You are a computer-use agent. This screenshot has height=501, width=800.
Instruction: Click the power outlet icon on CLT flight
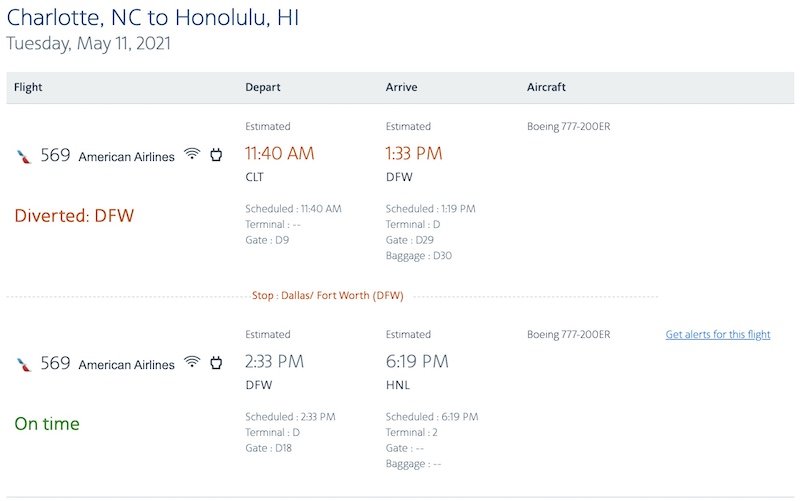pos(216,155)
